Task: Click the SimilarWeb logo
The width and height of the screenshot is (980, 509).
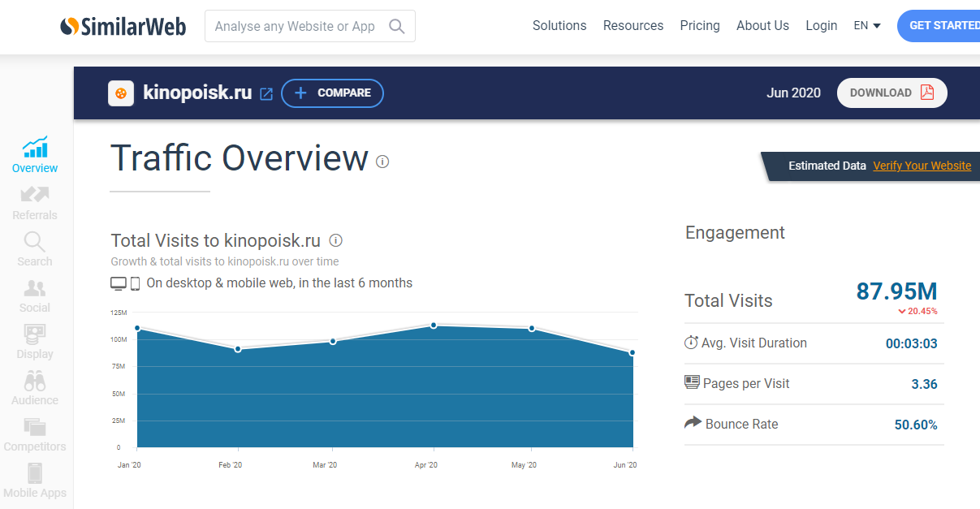Action: (123, 26)
